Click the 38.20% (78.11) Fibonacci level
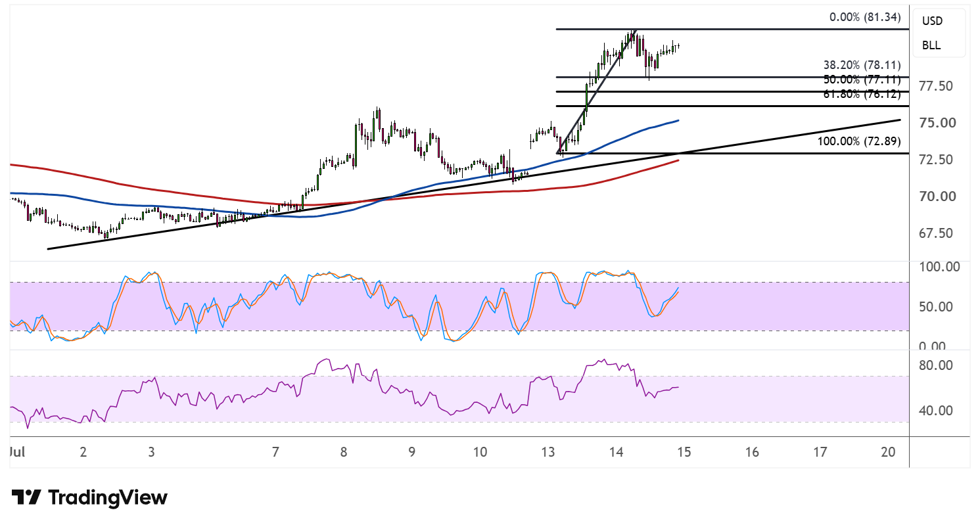 point(862,65)
